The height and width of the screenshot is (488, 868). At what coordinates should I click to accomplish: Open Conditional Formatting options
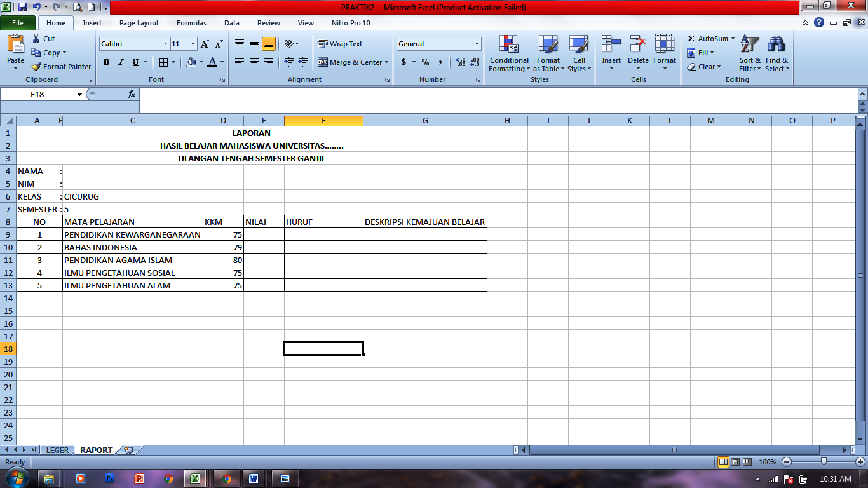(509, 55)
